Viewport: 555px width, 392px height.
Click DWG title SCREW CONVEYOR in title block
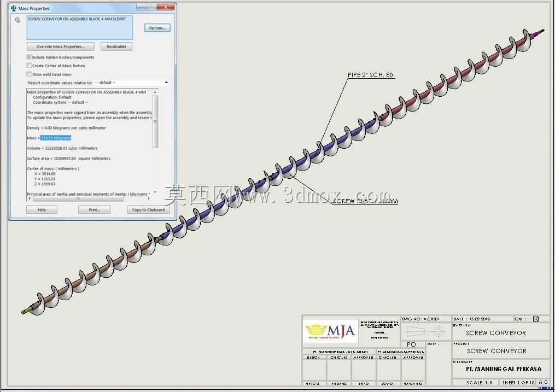click(496, 333)
